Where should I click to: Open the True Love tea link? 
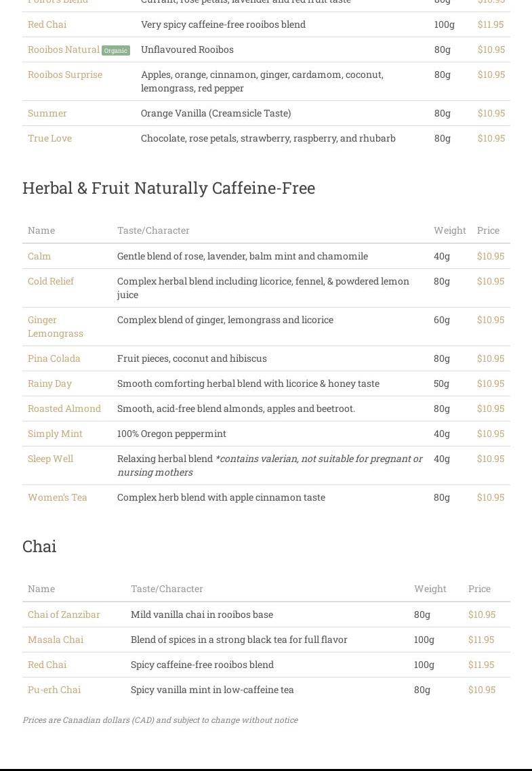(x=49, y=138)
